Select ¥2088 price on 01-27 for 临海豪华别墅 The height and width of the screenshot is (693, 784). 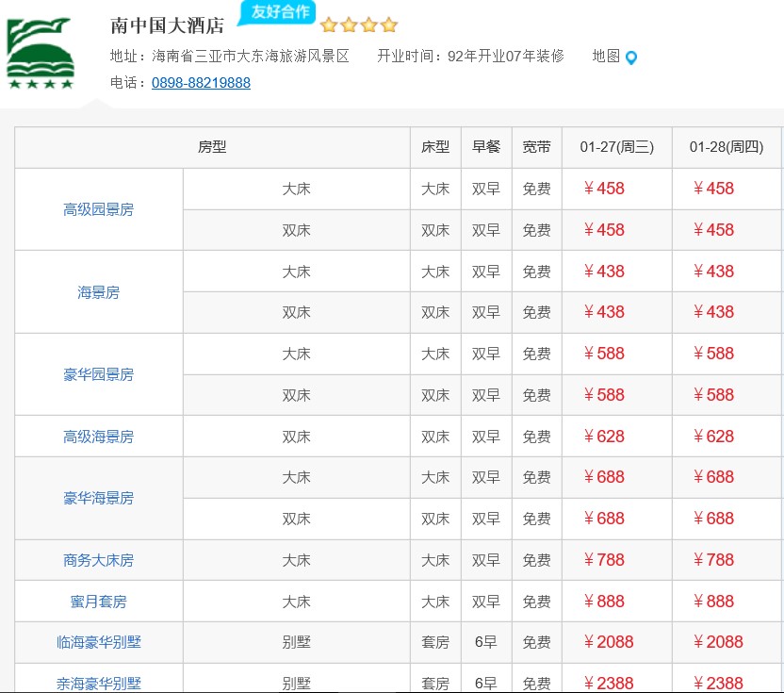pos(609,642)
